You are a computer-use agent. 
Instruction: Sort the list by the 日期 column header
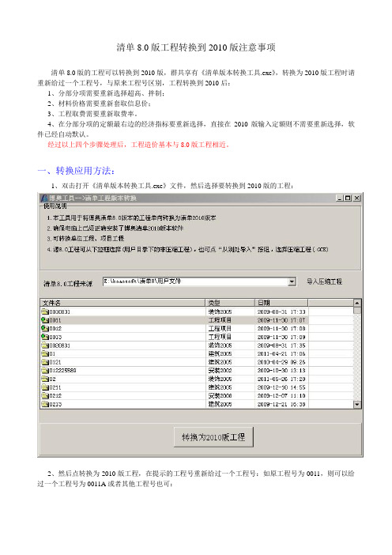click(281, 303)
